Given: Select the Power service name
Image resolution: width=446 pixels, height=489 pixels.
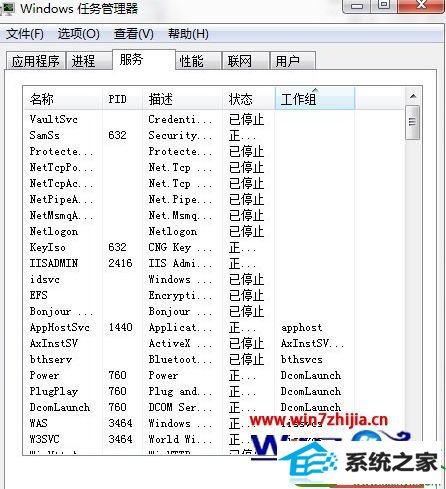Looking at the screenshot, I should coord(44,375).
